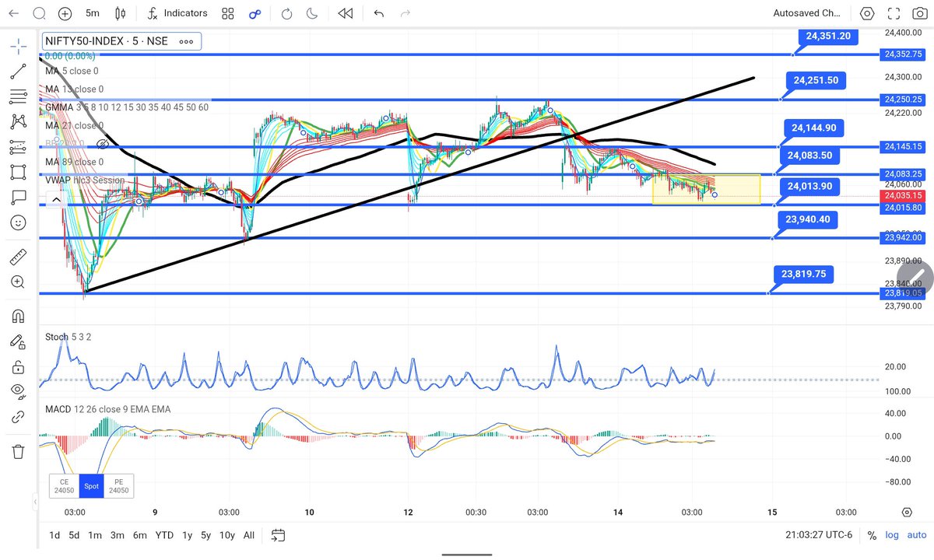Screen dimensions: 934x560
Task: Toggle auto scale
Action: (916, 536)
